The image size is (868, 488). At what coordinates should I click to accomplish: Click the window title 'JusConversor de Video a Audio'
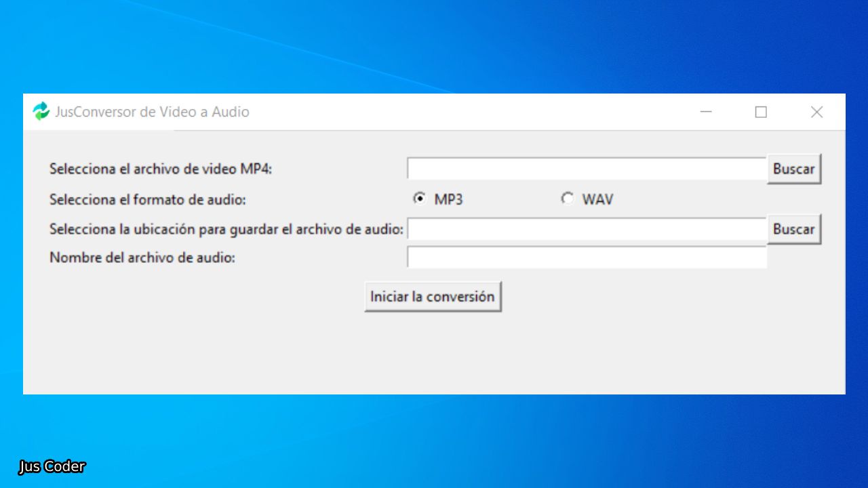(153, 112)
